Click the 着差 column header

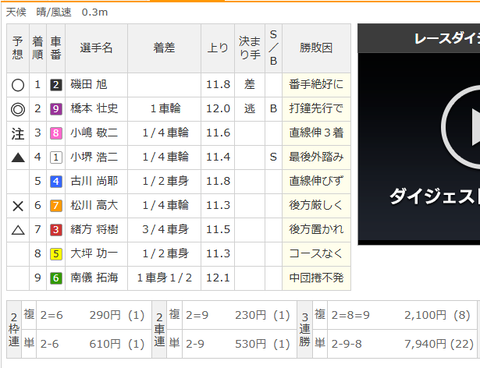pyautogui.click(x=164, y=48)
